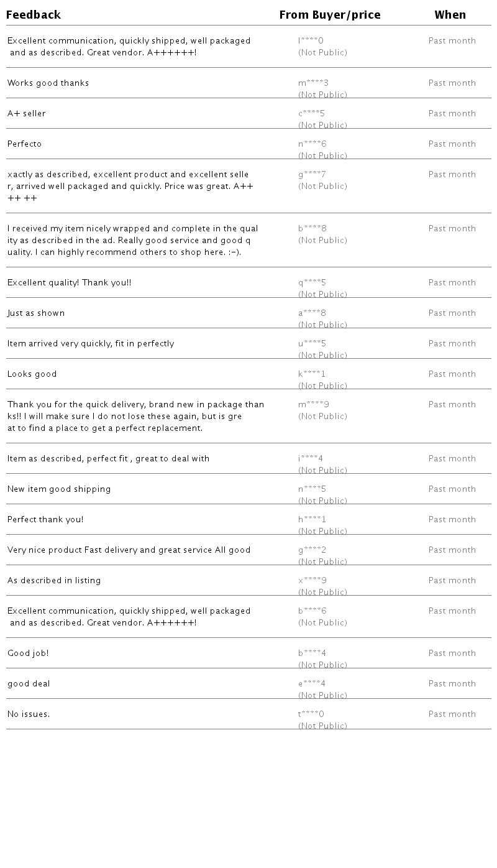
Task: Open buyer a****8 on 'Just as shown'
Action: [x=312, y=313]
